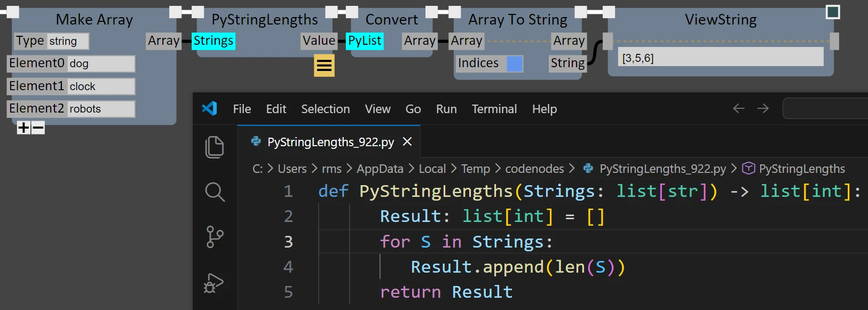The width and height of the screenshot is (868, 310).
Task: Click Temp in the breadcrumb path
Action: pyautogui.click(x=475, y=169)
